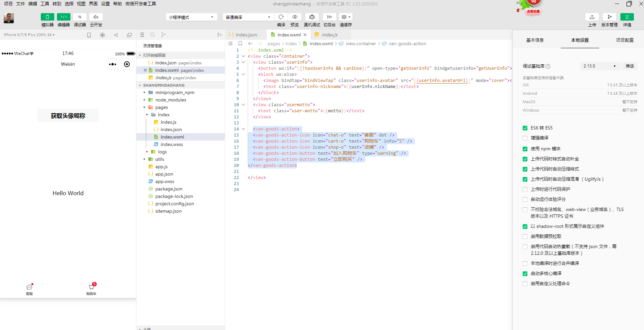Switch to the 基本信息 tab
644x330 pixels.
click(x=535, y=40)
